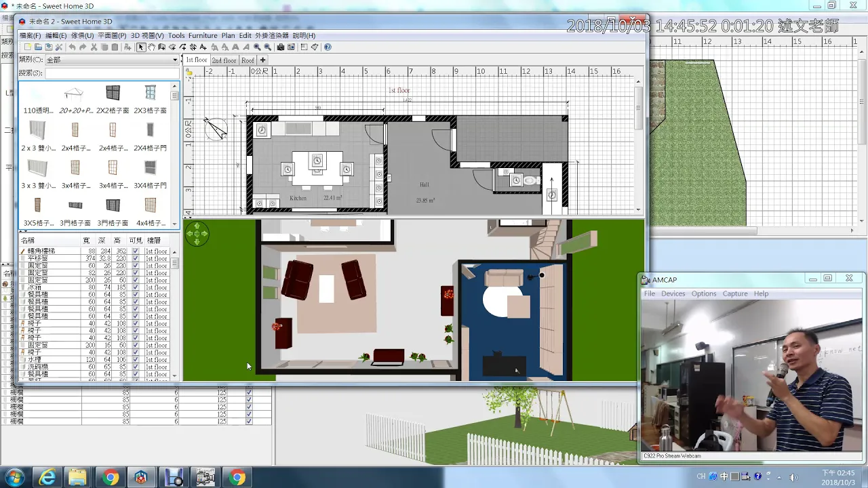The height and width of the screenshot is (488, 868).
Task: Click the 3D view green navigation arrows
Action: click(x=197, y=233)
